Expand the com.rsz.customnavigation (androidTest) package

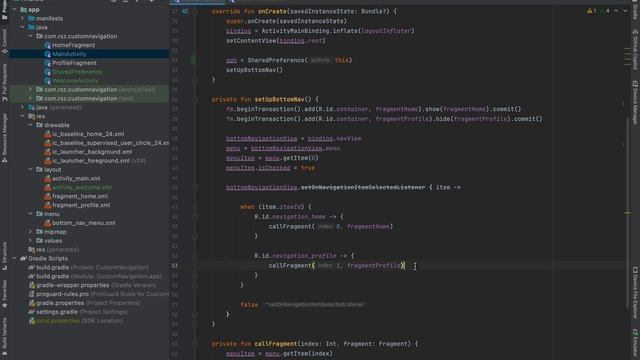tap(31, 89)
